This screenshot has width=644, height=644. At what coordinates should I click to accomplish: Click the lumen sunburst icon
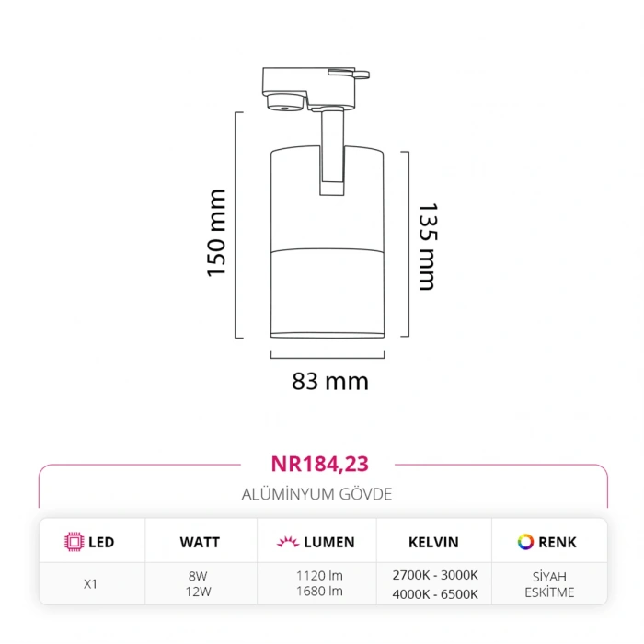pyautogui.click(x=286, y=542)
